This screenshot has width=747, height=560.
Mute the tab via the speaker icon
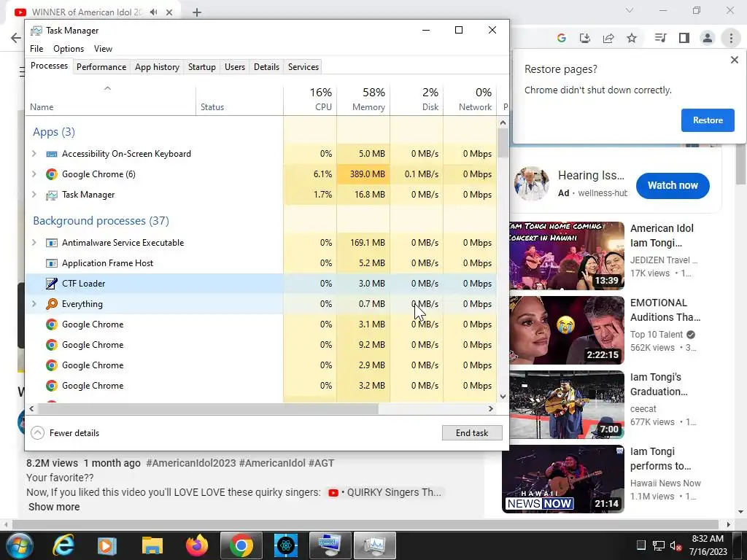pyautogui.click(x=153, y=12)
